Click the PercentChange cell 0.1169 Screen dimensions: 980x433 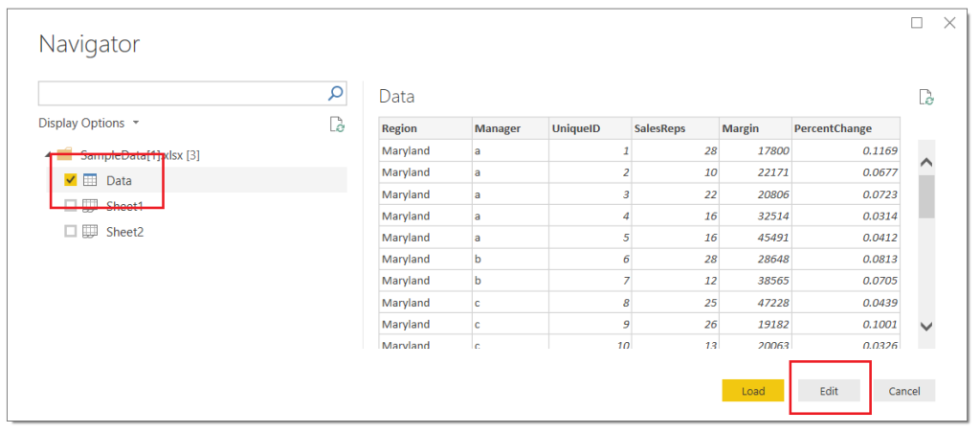(x=846, y=150)
